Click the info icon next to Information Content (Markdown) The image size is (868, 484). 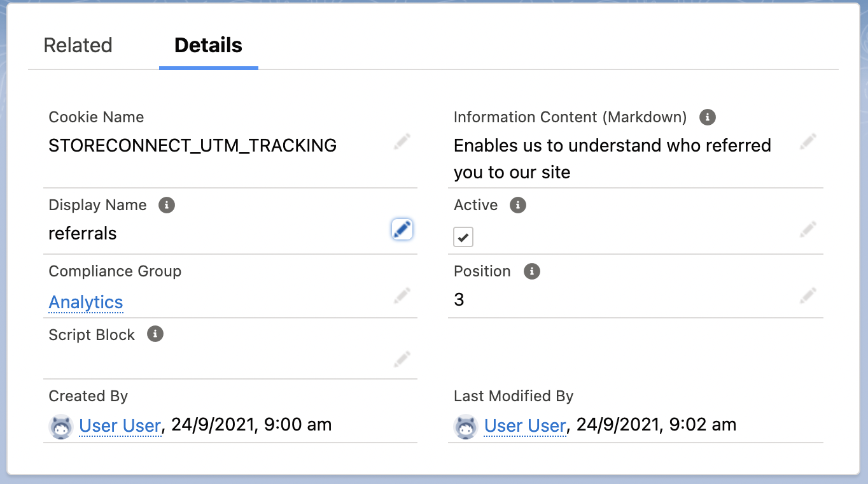point(707,117)
